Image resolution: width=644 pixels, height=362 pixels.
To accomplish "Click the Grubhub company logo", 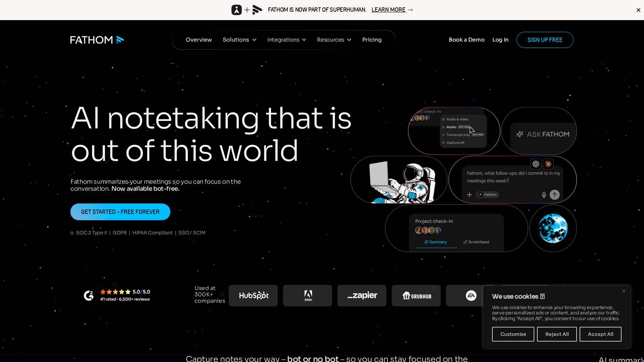I will tap(416, 296).
